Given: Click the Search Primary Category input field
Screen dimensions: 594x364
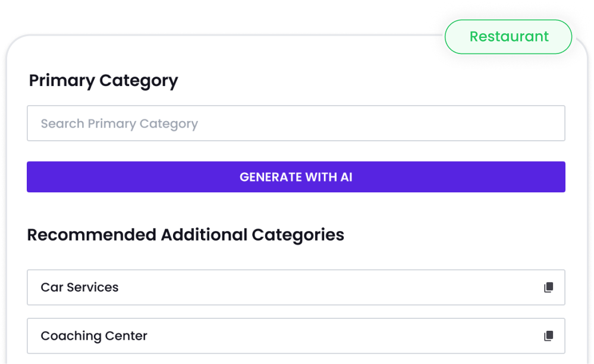Looking at the screenshot, I should tap(296, 123).
